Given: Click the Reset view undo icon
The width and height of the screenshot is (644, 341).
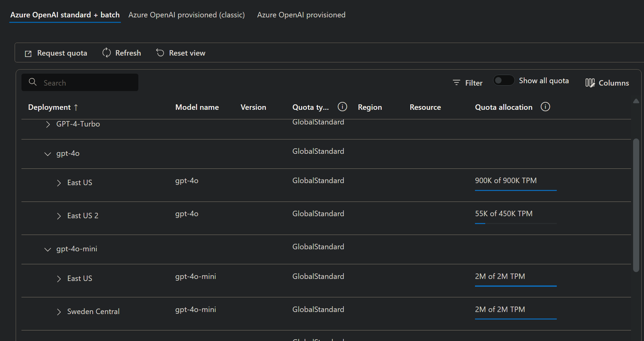Looking at the screenshot, I should click(x=160, y=53).
